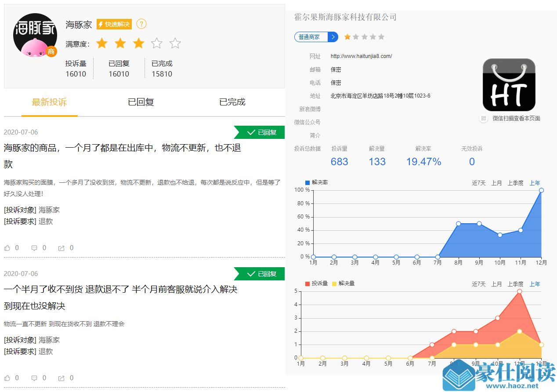This screenshot has height=392, width=557.
Task: Select 上年 on the 解决率 chart
Action: coord(535,183)
